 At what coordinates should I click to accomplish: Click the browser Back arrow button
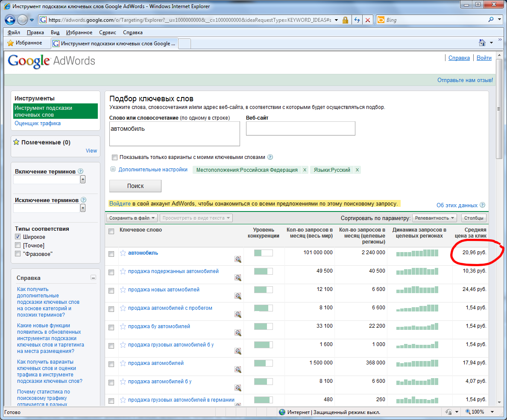pyautogui.click(x=10, y=20)
